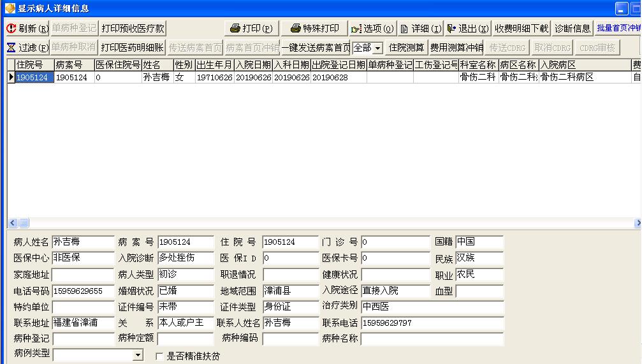The height and width of the screenshot is (364, 642).
Task: Click the 病人类型 field 初诊
Action: [186, 274]
